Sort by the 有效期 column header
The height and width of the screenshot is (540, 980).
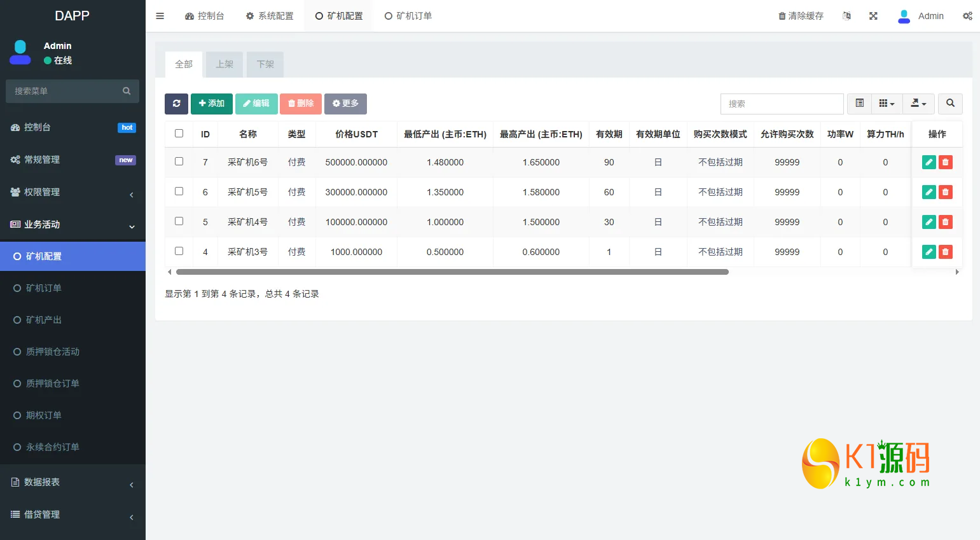click(x=609, y=134)
